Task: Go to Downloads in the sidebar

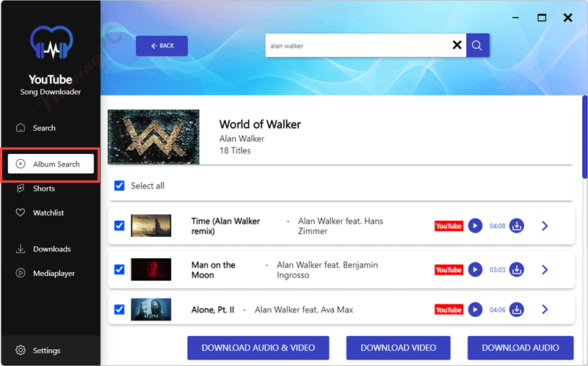Action: click(x=51, y=249)
